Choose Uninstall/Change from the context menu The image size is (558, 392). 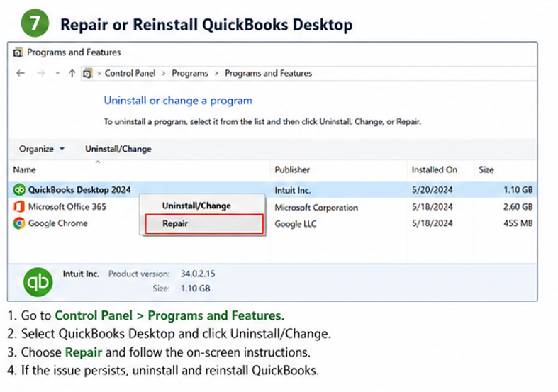(x=196, y=206)
